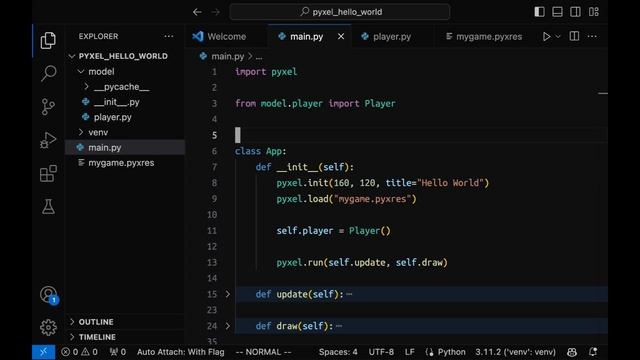Unfold the draw method at line 24
The height and width of the screenshot is (360, 640).
228,326
